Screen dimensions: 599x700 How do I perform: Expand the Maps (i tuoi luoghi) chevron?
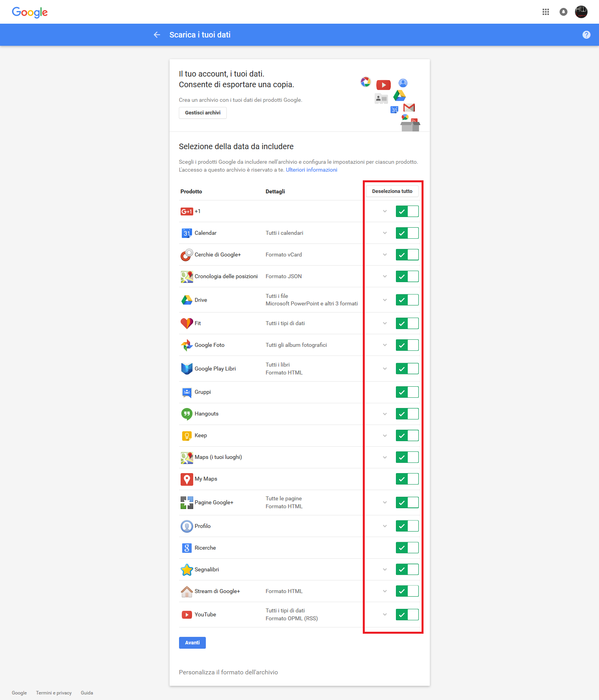(x=385, y=457)
